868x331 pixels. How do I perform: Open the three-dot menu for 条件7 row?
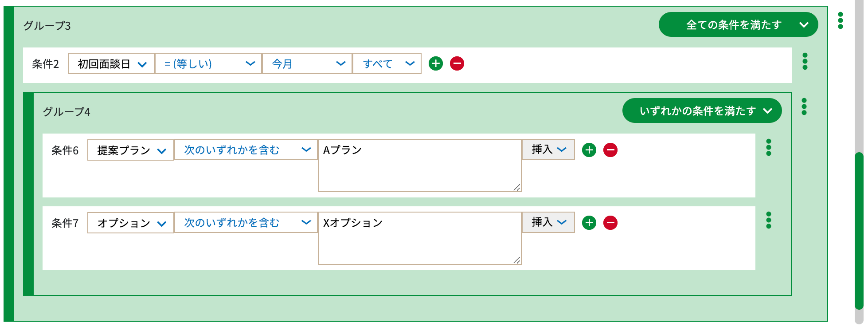coord(769,220)
